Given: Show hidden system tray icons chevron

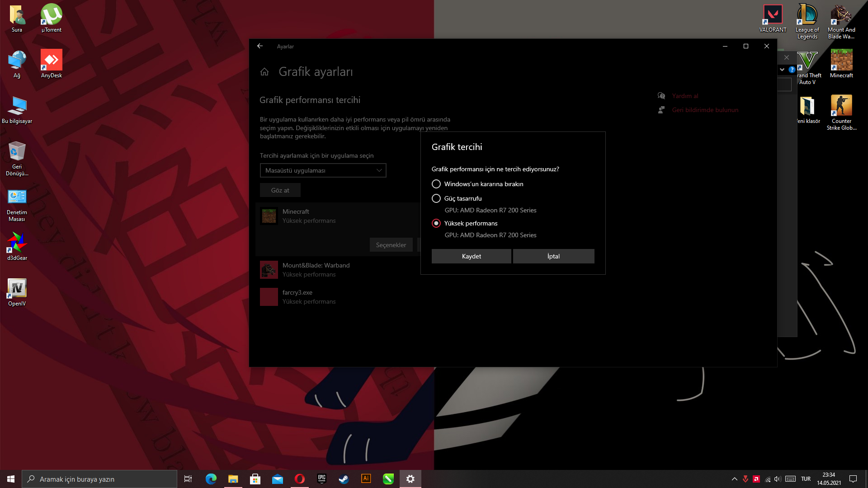Looking at the screenshot, I should click(x=734, y=479).
